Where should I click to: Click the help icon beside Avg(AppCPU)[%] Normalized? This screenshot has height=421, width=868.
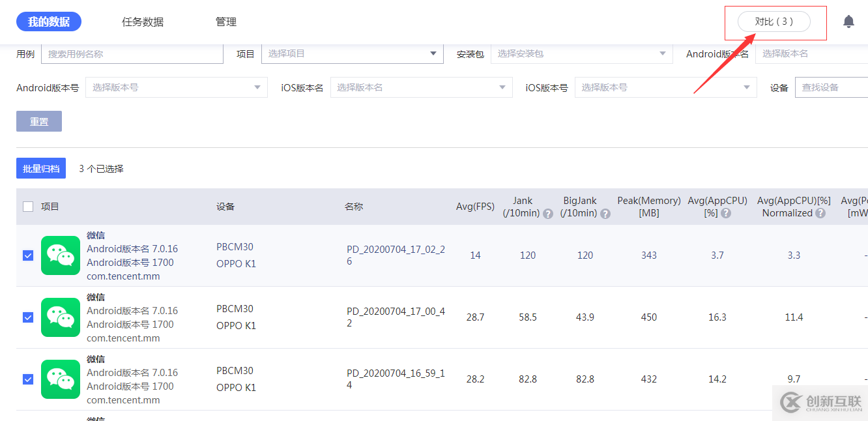[820, 213]
